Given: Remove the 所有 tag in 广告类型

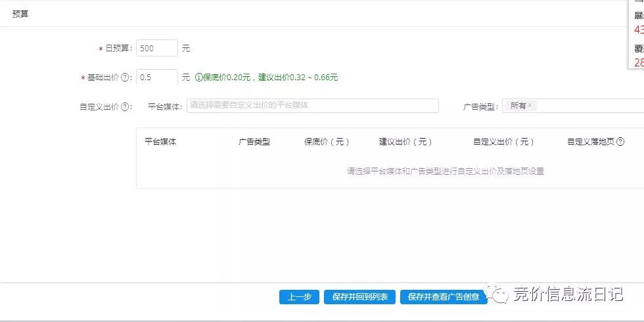Looking at the screenshot, I should tap(530, 106).
